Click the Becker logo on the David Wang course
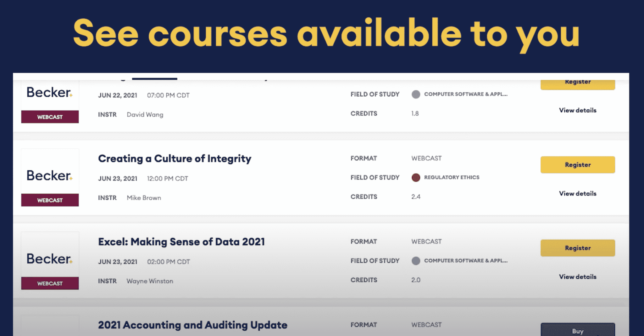Screen dimensions: 644x336 pyautogui.click(x=50, y=92)
